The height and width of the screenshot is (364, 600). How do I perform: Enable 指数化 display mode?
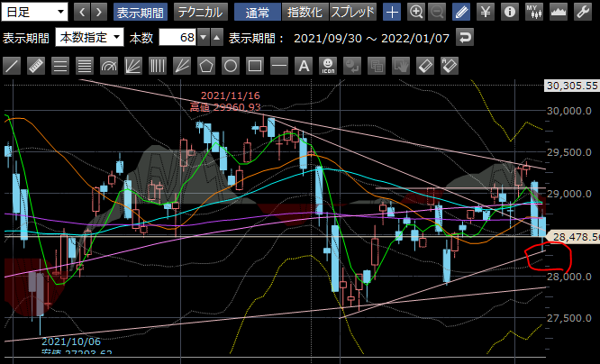(x=306, y=12)
